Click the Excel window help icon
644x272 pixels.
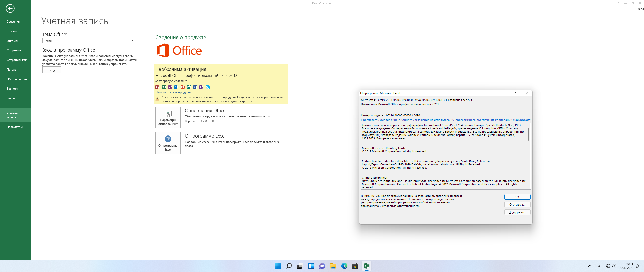point(618,3)
